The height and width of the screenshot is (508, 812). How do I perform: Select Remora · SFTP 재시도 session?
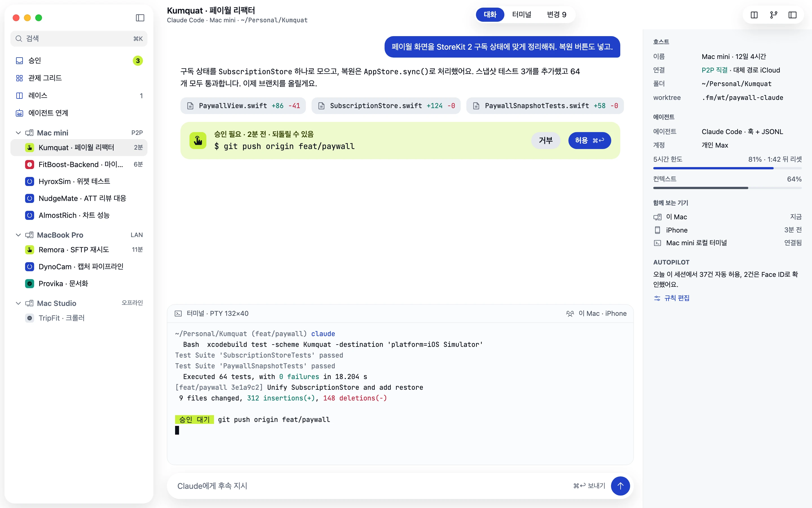coord(79,250)
